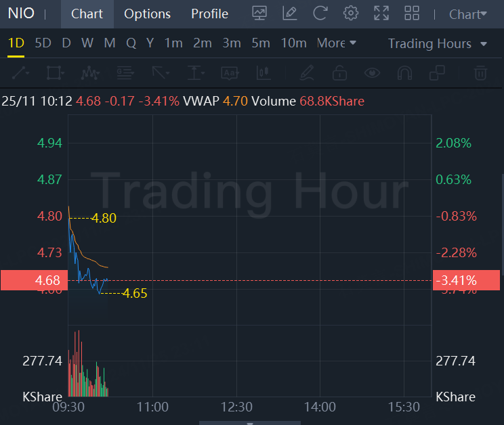The height and width of the screenshot is (425, 504).
Task: Expand chart to fullscreen
Action: 381,13
